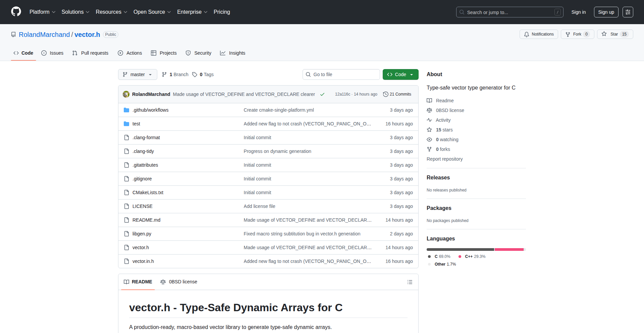
Task: Open 'Progress on dynamic generation' commit message
Action: click(277, 151)
